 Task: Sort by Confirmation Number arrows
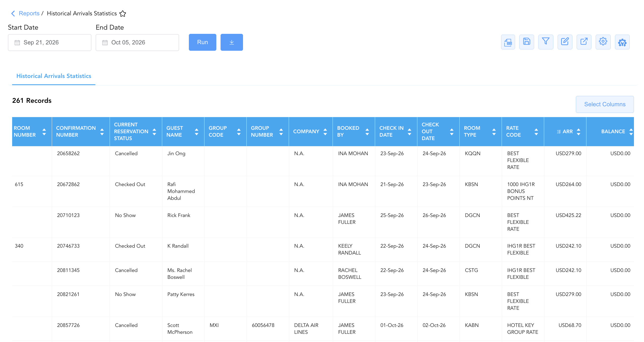102,132
